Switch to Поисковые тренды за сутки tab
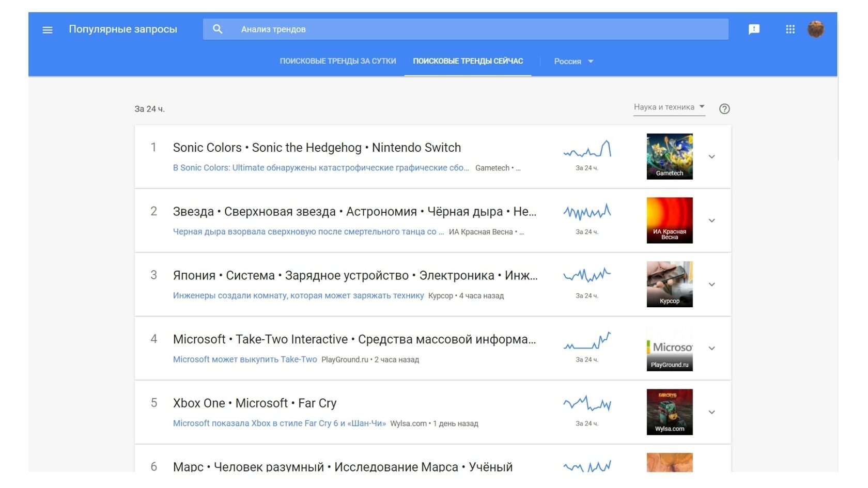Image resolution: width=868 pixels, height=488 pixels. tap(338, 61)
